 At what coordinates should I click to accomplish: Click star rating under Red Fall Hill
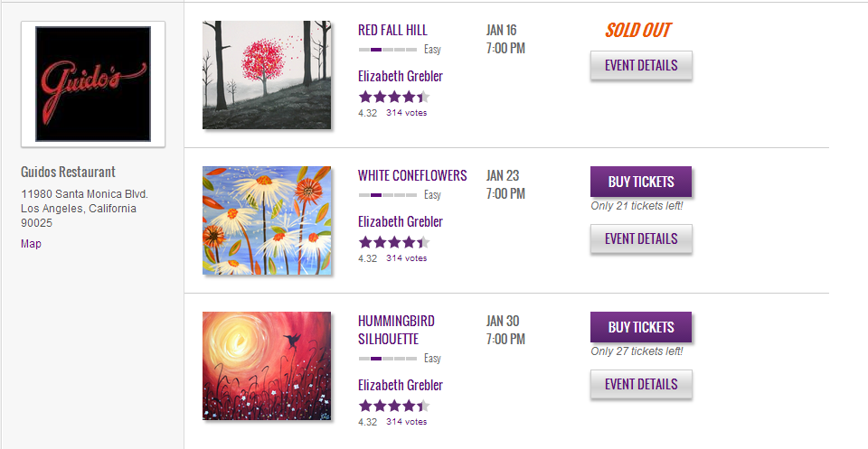393,97
